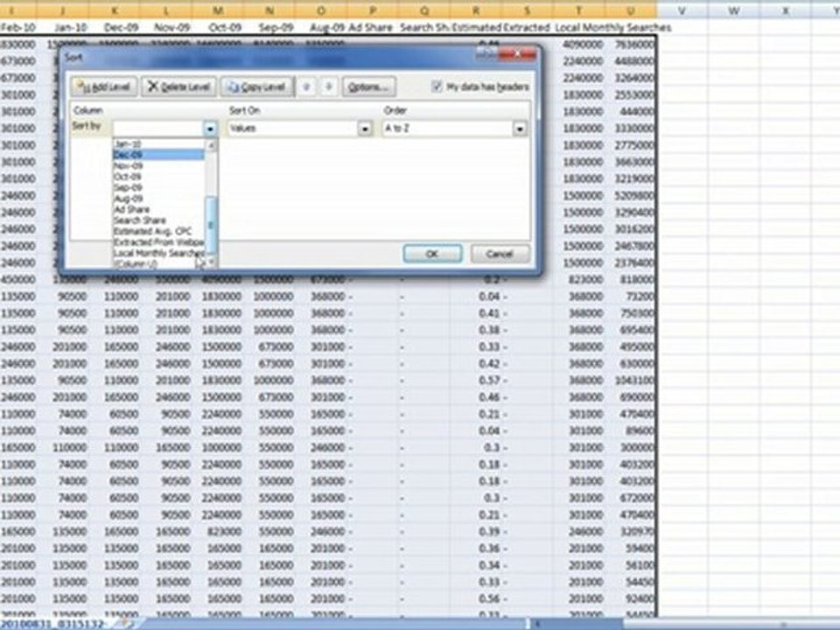Screen dimensions: 840x630
Task: Click the Delete Level button
Action: (x=178, y=87)
